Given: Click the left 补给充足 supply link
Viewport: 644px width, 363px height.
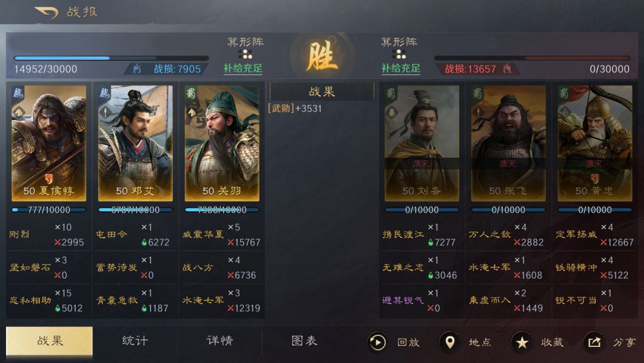Looking at the screenshot, I should pyautogui.click(x=243, y=68).
